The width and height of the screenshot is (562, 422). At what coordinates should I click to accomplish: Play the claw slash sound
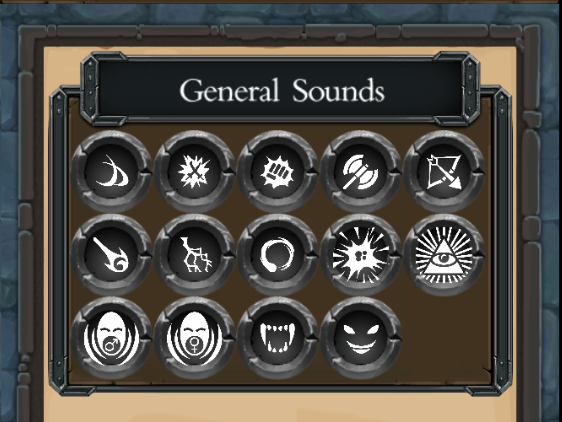pyautogui.click(x=111, y=171)
